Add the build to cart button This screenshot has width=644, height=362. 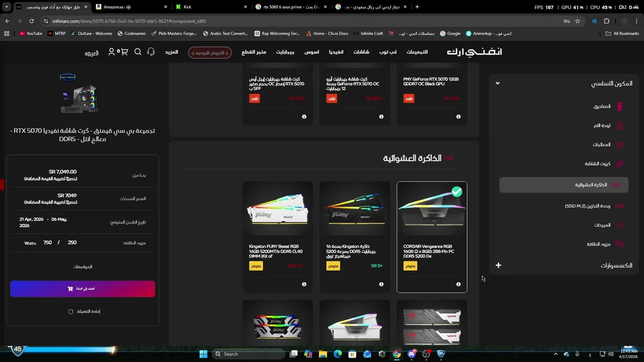83,289
